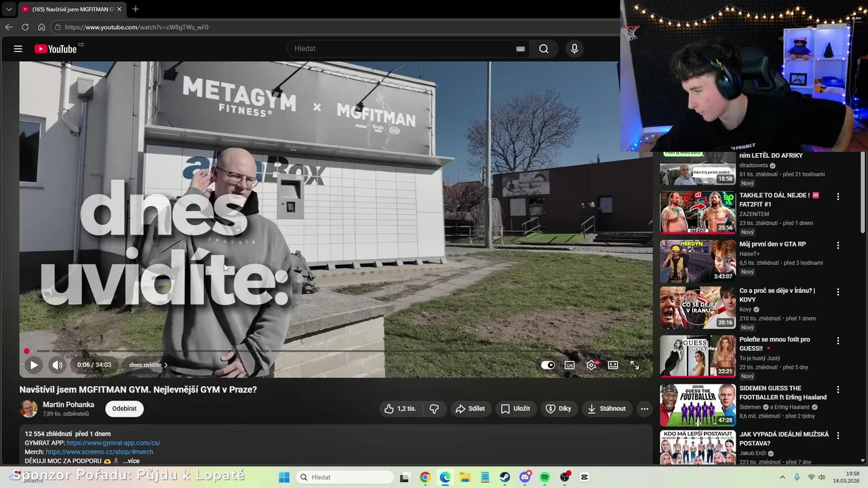The image size is (868, 488).
Task: Open options for 'Poleťte se mnou' video
Action: [838, 341]
